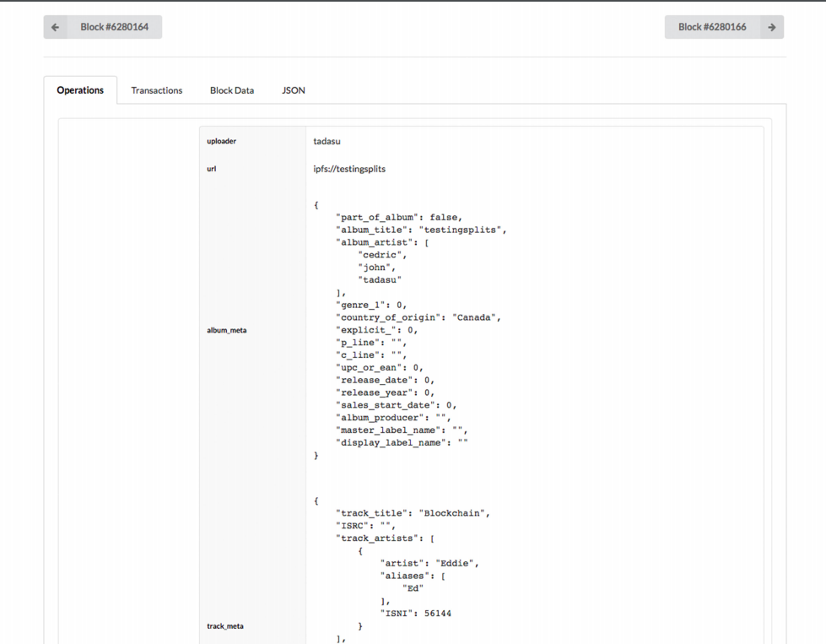Select the Operations tab
826x644 pixels.
click(x=80, y=90)
